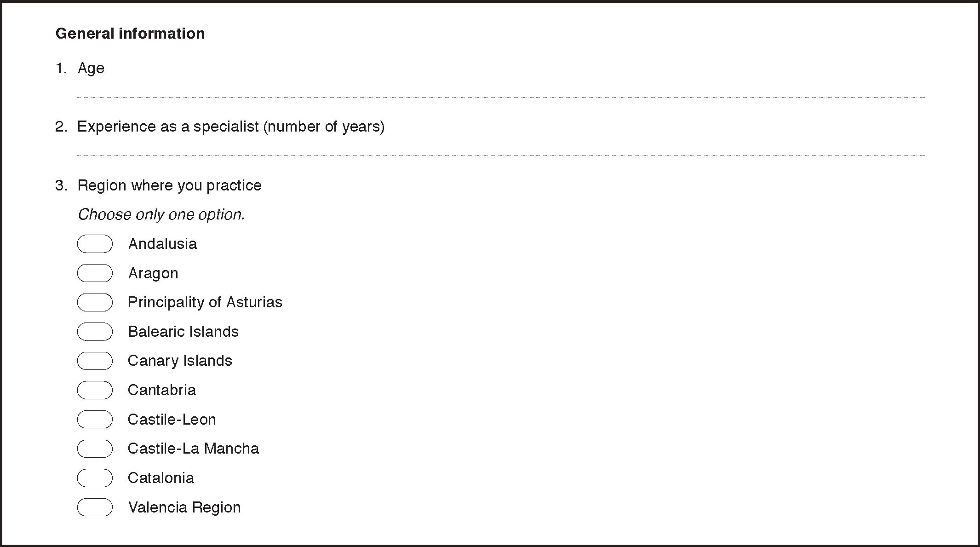Tick the Castile-Leon radio oval

tap(95, 420)
